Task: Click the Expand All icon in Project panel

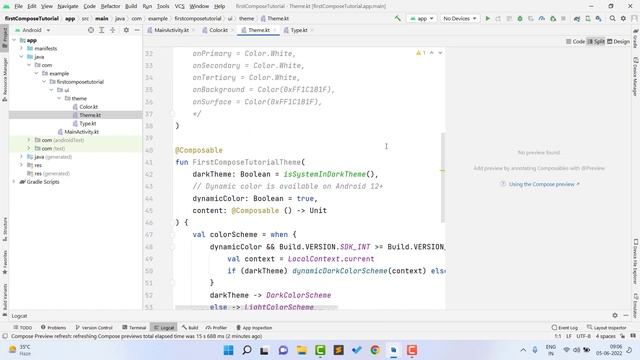Action: pos(102,30)
